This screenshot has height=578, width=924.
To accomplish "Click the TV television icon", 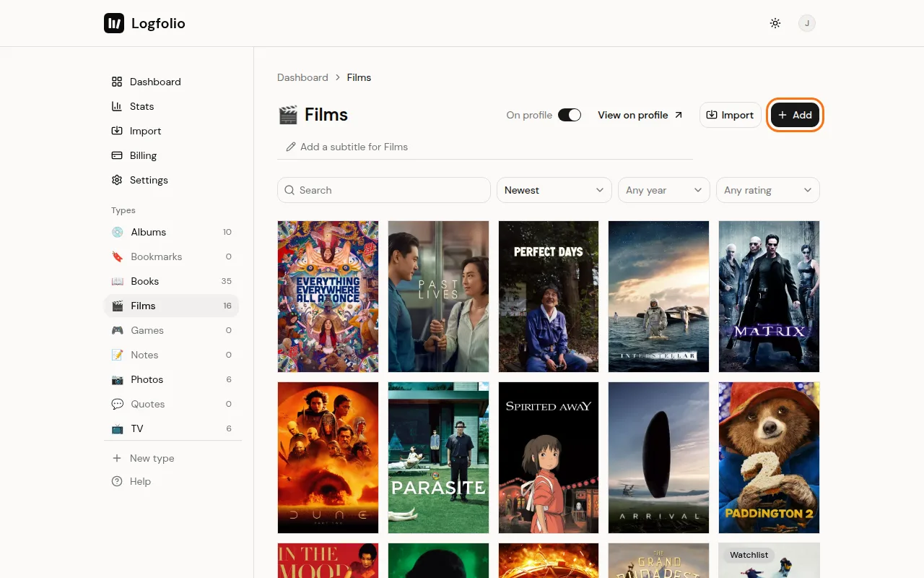I will point(117,428).
